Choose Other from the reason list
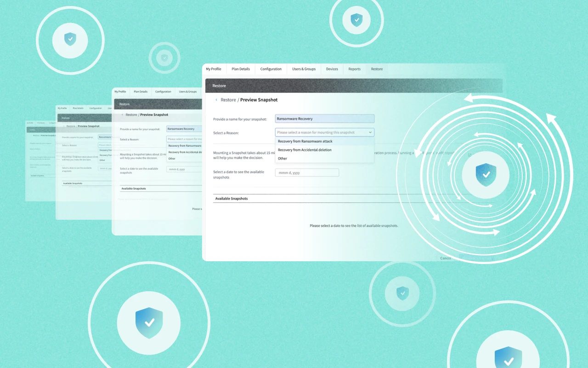 pyautogui.click(x=282, y=158)
